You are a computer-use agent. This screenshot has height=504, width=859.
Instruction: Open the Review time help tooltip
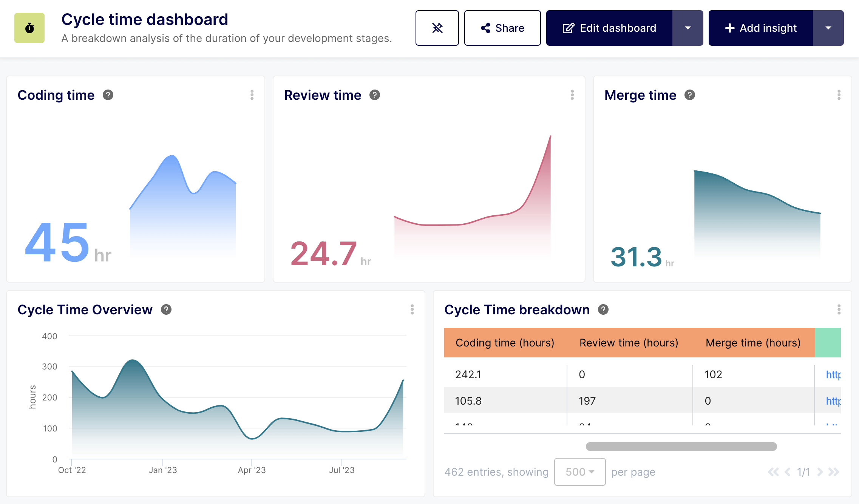pos(375,95)
